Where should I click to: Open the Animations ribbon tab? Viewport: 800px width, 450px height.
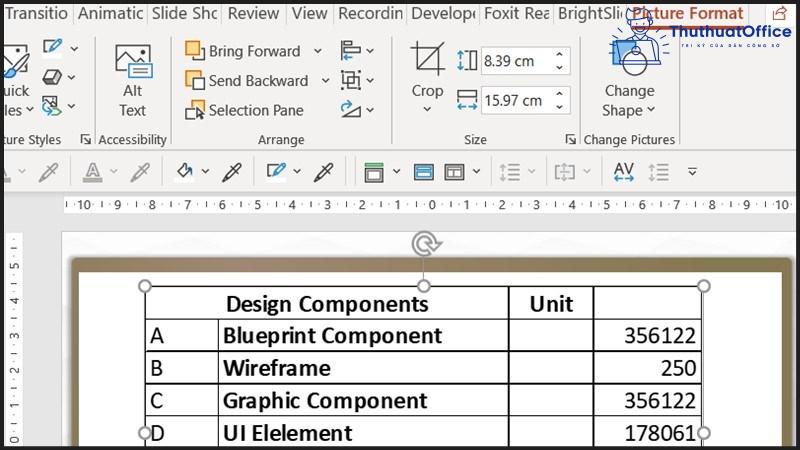coord(110,13)
